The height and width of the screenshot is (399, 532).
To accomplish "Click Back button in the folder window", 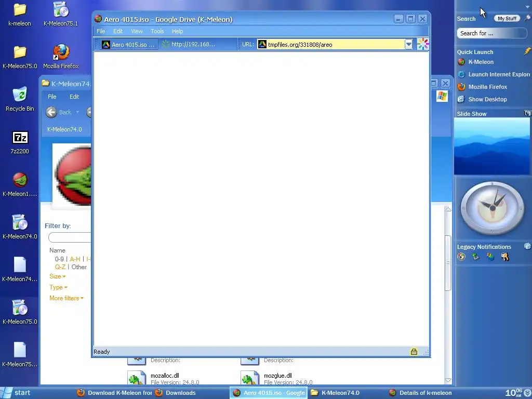I will click(59, 112).
